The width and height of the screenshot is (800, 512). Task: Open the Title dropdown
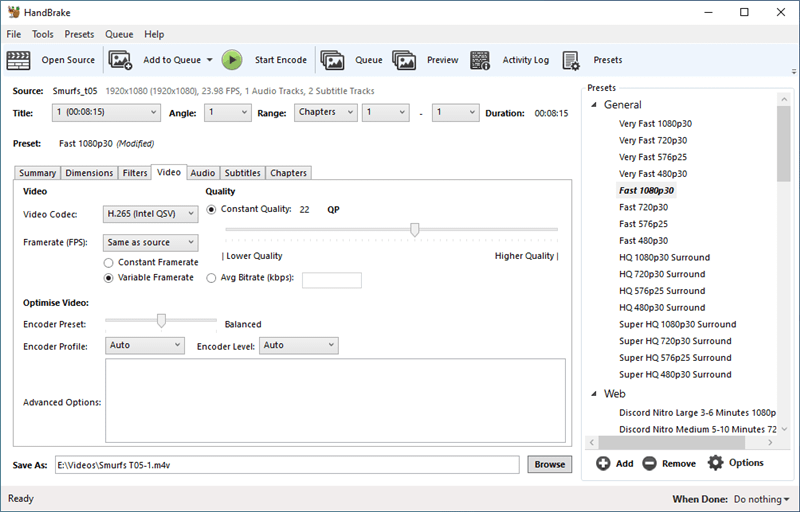(106, 113)
